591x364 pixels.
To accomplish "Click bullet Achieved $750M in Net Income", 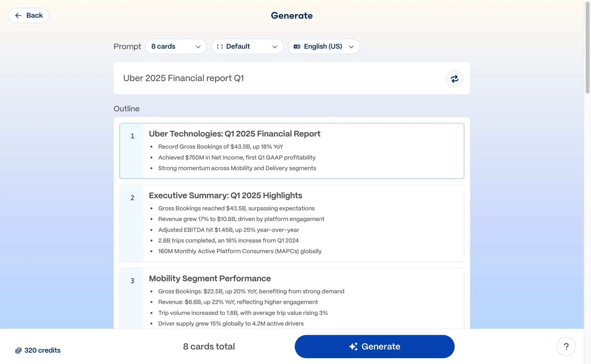I will (237, 158).
